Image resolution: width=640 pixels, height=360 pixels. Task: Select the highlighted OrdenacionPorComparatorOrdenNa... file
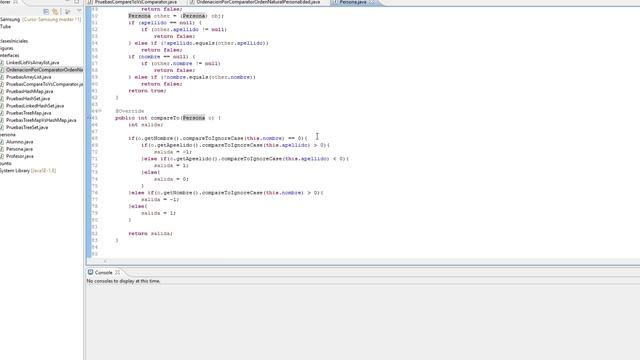[x=44, y=70]
